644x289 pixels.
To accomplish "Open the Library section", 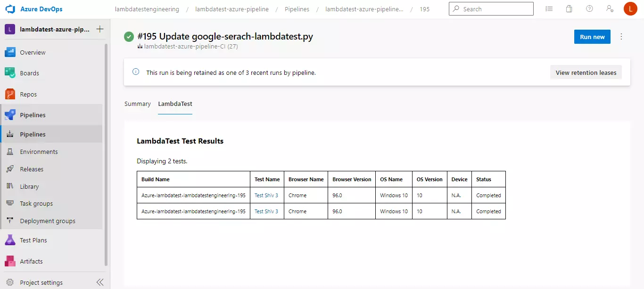I will click(x=29, y=186).
